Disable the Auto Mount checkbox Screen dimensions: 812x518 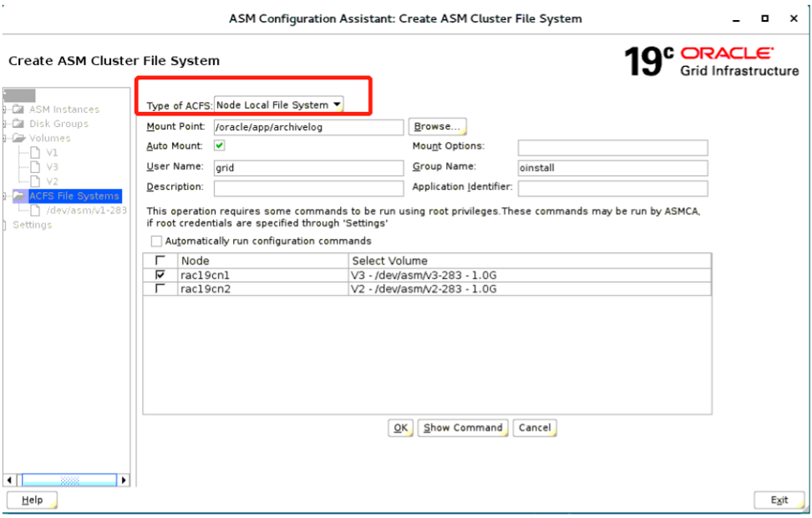coord(220,146)
